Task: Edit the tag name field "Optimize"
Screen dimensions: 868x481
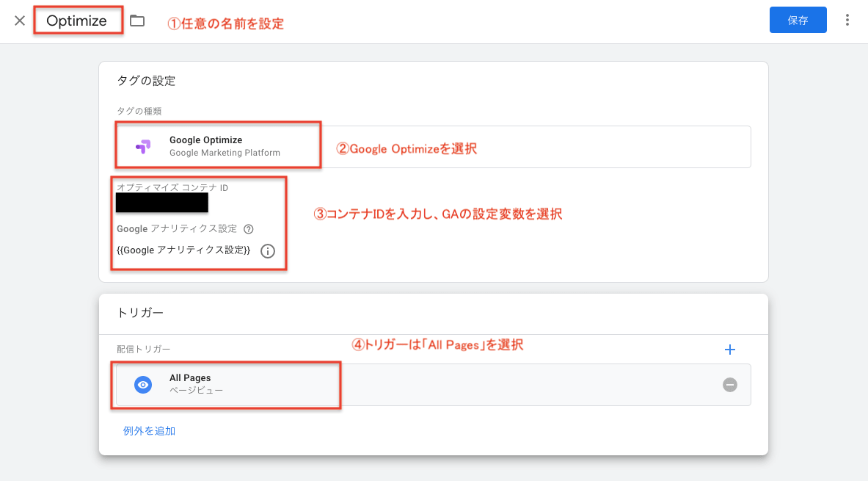Action: point(77,21)
